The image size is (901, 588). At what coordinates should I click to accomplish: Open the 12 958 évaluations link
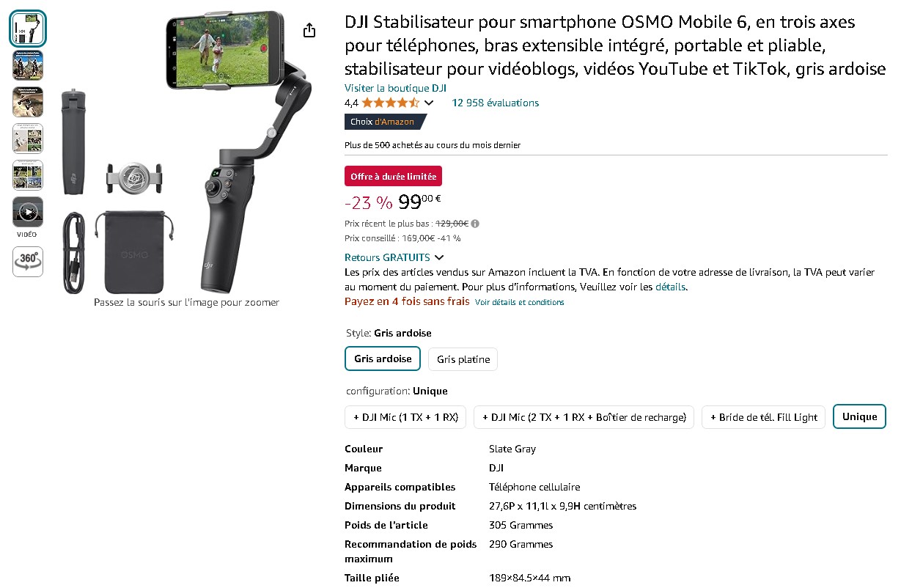click(x=496, y=103)
